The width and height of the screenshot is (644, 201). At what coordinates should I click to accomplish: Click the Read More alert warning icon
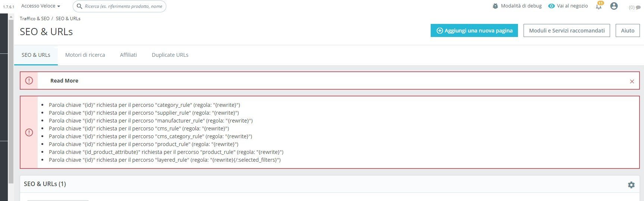pos(29,81)
